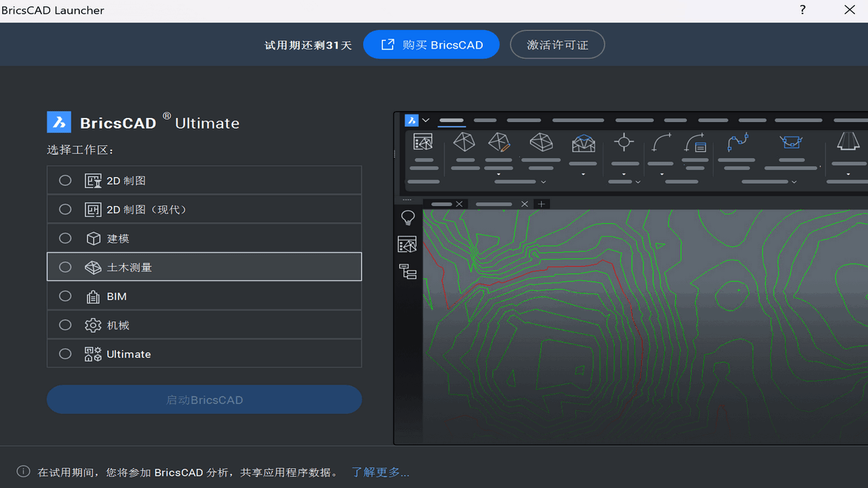The height and width of the screenshot is (488, 868).
Task: Open the light bulb tips panel in the sidebar
Action: [x=408, y=217]
